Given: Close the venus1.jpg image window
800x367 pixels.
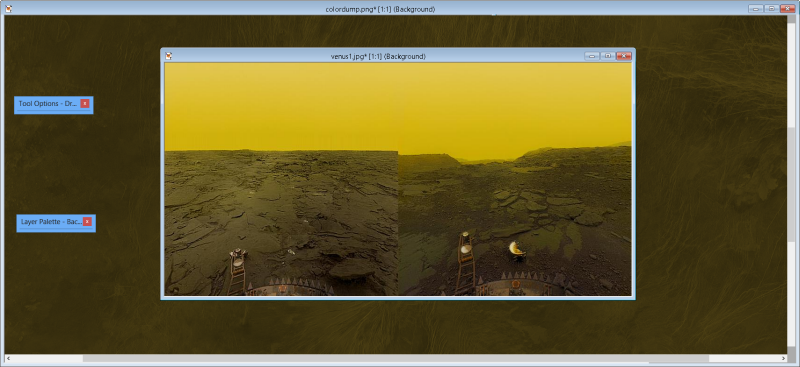Looking at the screenshot, I should (x=623, y=56).
